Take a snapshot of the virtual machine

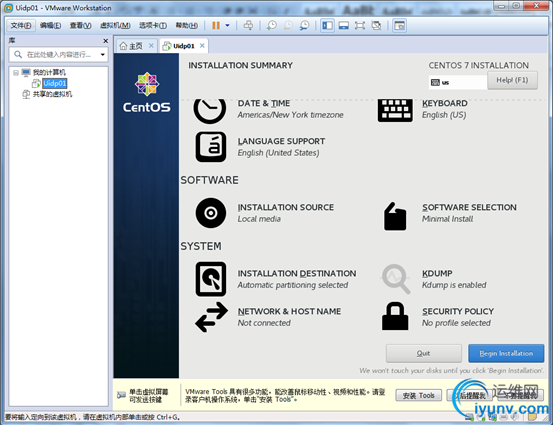click(x=271, y=25)
